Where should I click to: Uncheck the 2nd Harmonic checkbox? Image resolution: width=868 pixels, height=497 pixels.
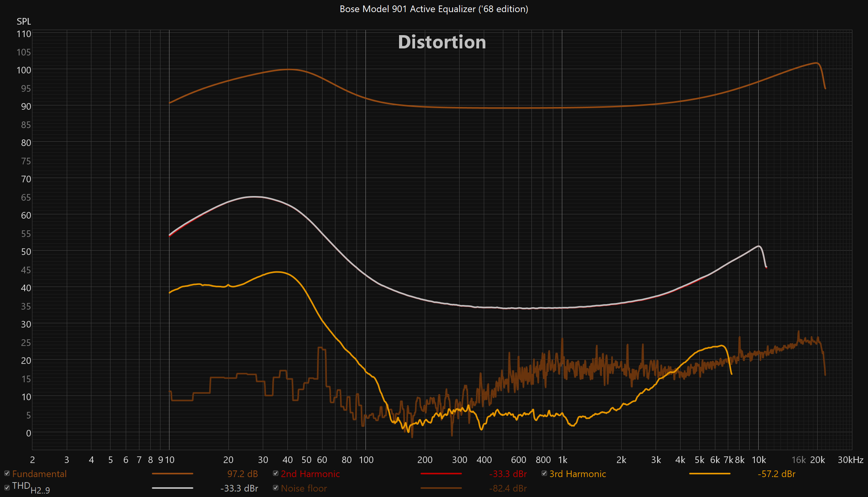pyautogui.click(x=276, y=473)
